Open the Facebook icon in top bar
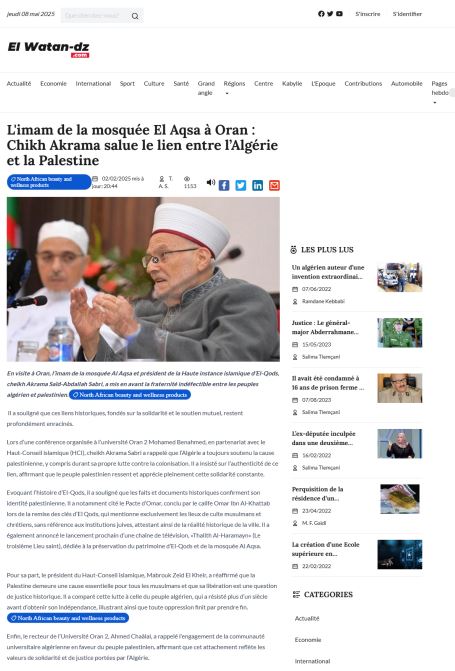This screenshot has width=455, height=671. coord(321,14)
